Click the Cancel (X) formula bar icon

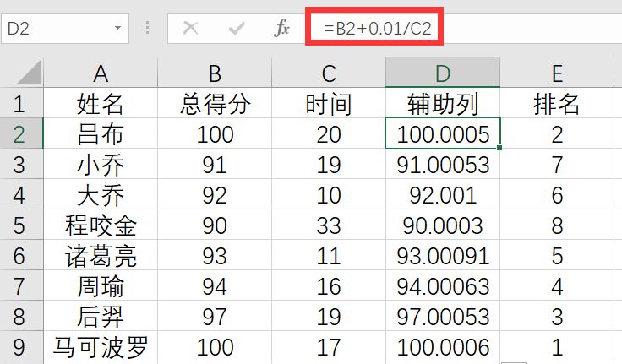[191, 29]
